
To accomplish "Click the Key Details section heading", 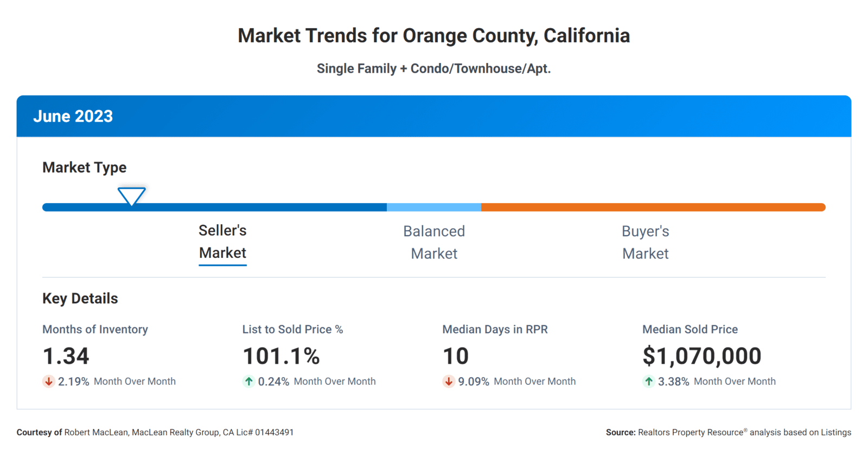I will [x=80, y=299].
